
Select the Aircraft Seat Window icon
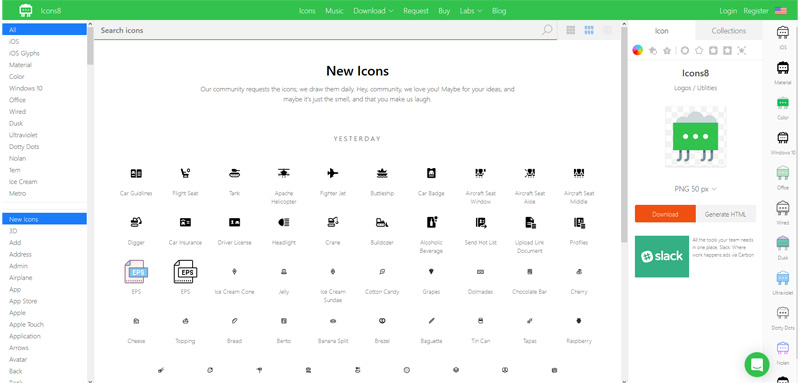[x=480, y=173]
